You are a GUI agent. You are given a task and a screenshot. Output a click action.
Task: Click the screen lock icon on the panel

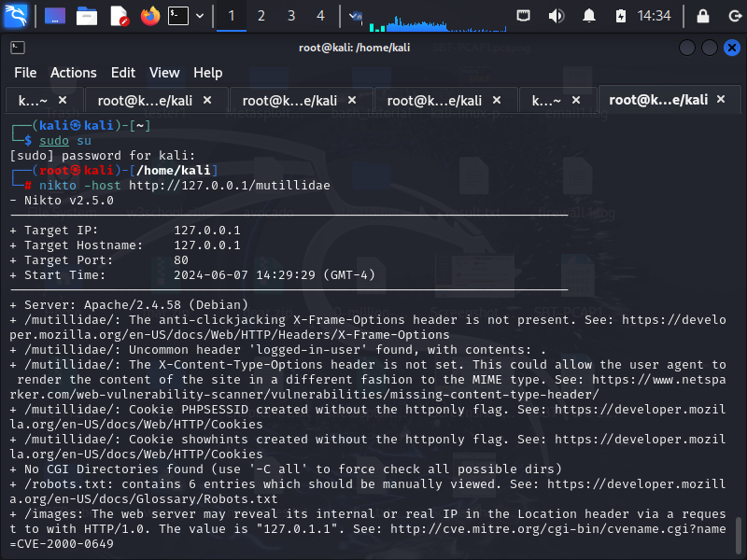coord(705,15)
